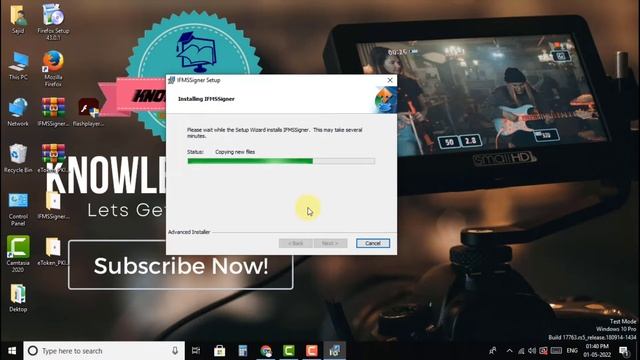
Task: Select the flashplayer installer icon
Action: (x=89, y=112)
